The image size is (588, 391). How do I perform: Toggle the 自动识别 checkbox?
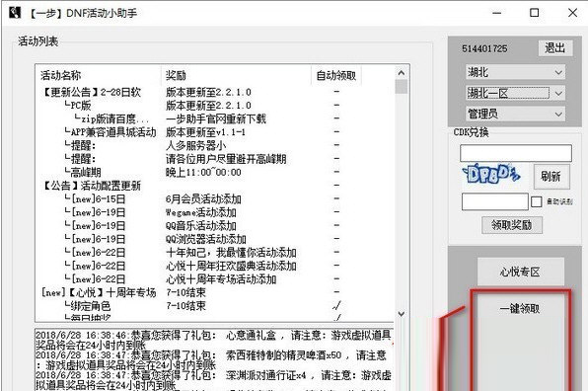(x=537, y=201)
